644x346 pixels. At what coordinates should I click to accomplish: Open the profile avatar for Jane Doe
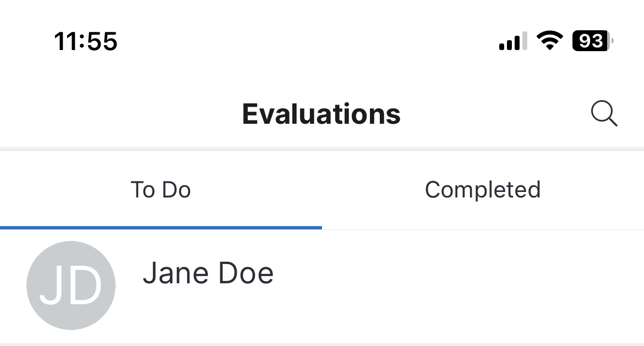[x=71, y=285]
